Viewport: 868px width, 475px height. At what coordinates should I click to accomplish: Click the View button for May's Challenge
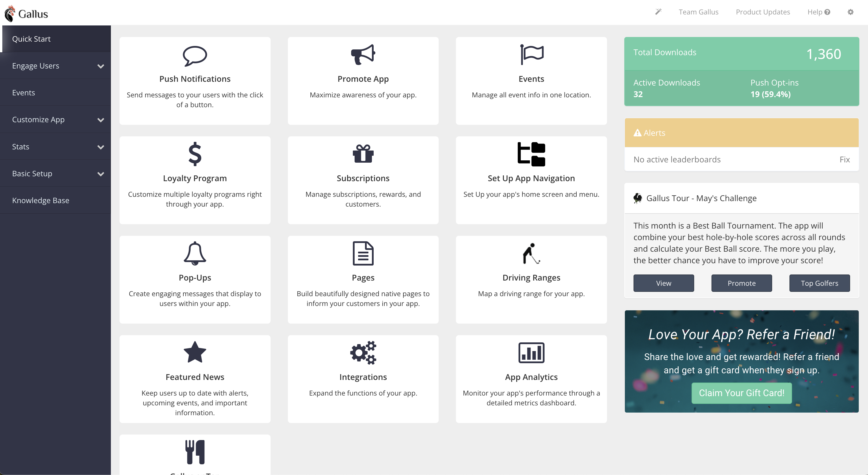(x=664, y=283)
